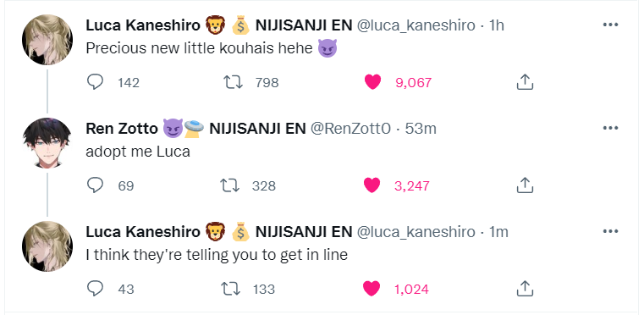Open the Luca Kaneshiro name on the 1m tweet

click(x=142, y=232)
